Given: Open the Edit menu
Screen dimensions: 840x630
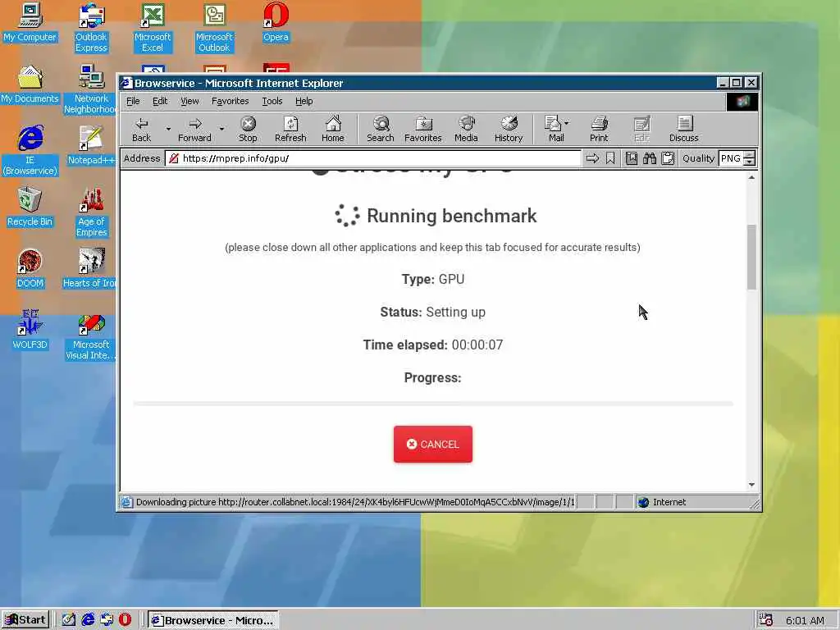Looking at the screenshot, I should 160,101.
